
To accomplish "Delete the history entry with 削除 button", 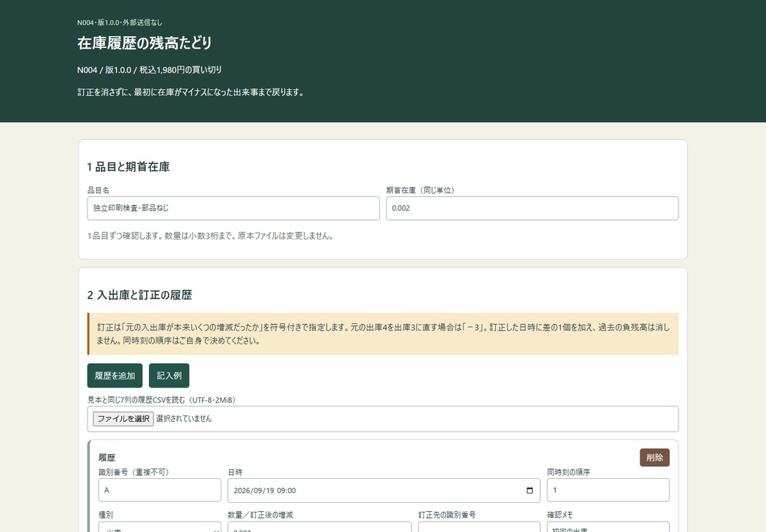I will 655,458.
